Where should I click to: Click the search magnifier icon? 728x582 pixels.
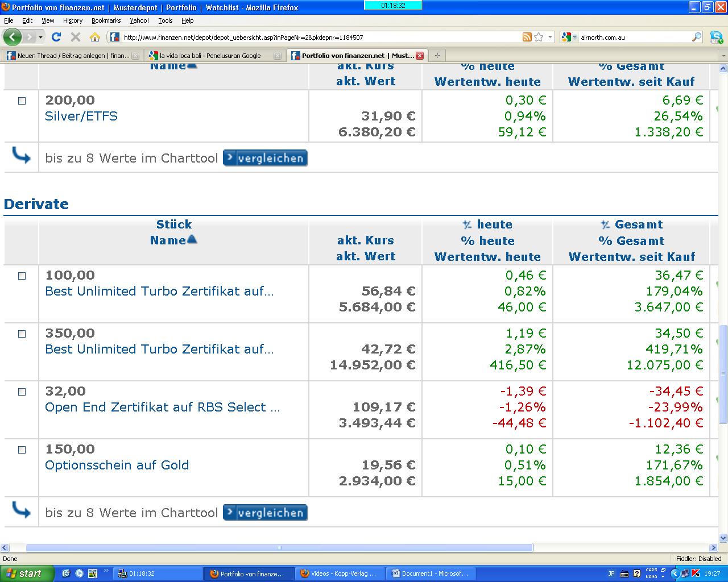pyautogui.click(x=697, y=37)
